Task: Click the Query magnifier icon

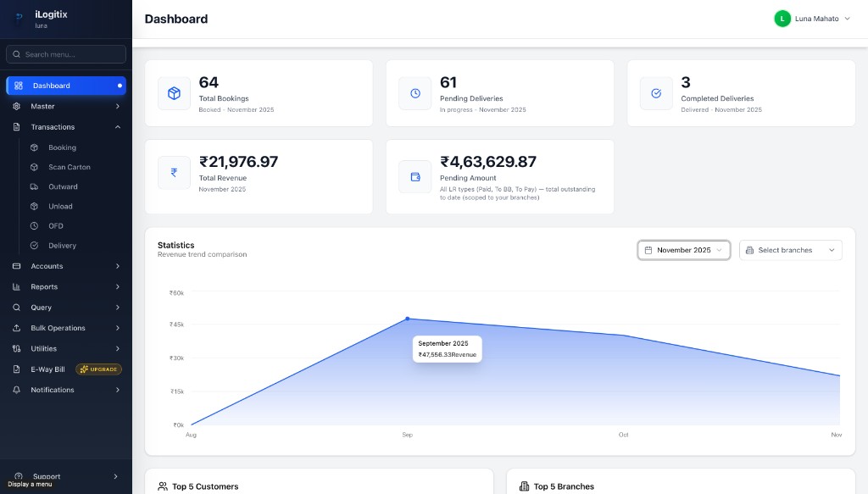Action: (17, 308)
